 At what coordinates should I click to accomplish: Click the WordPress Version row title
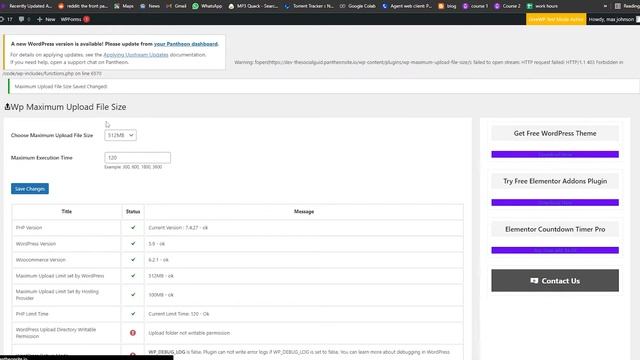click(x=36, y=244)
